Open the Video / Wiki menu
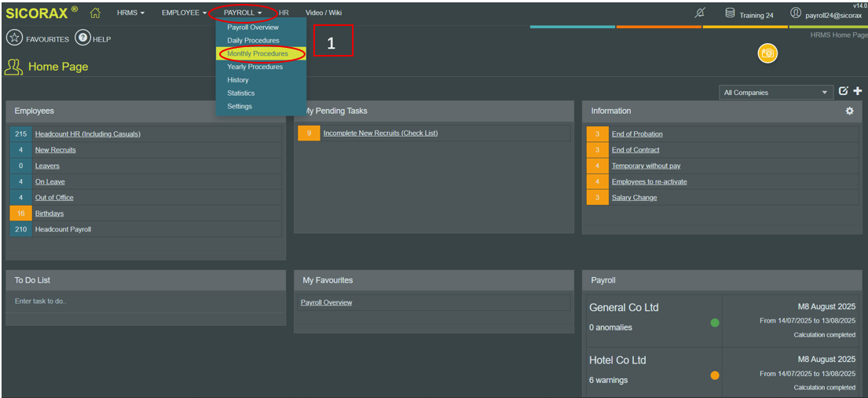The height and width of the screenshot is (398, 868). (324, 13)
